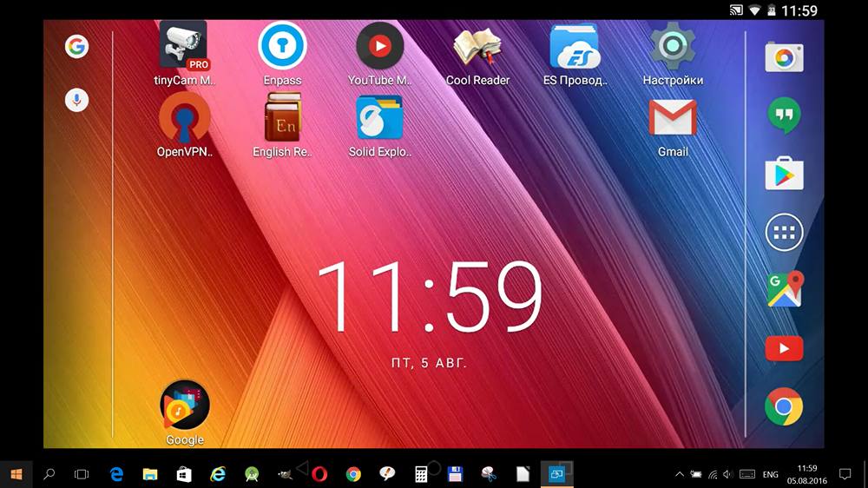This screenshot has width=868, height=488.
Task: Open the Calculator from the taskbar
Action: (421, 474)
